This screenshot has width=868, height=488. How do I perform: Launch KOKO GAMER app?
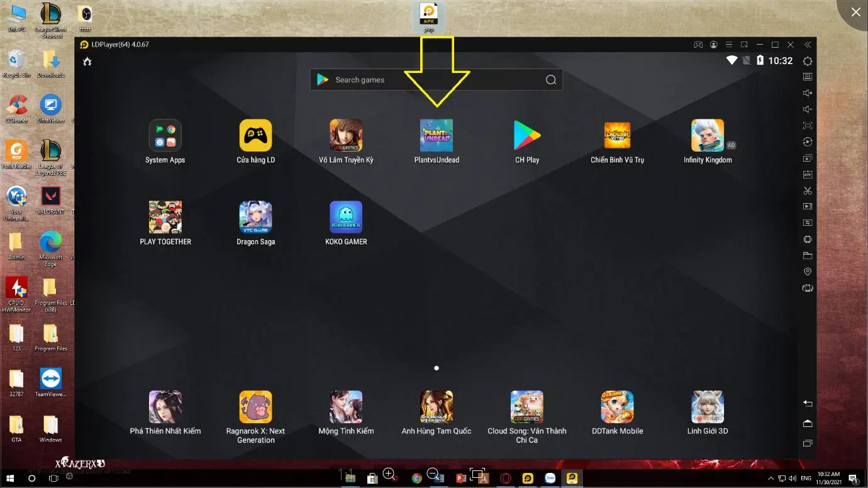pos(346,223)
